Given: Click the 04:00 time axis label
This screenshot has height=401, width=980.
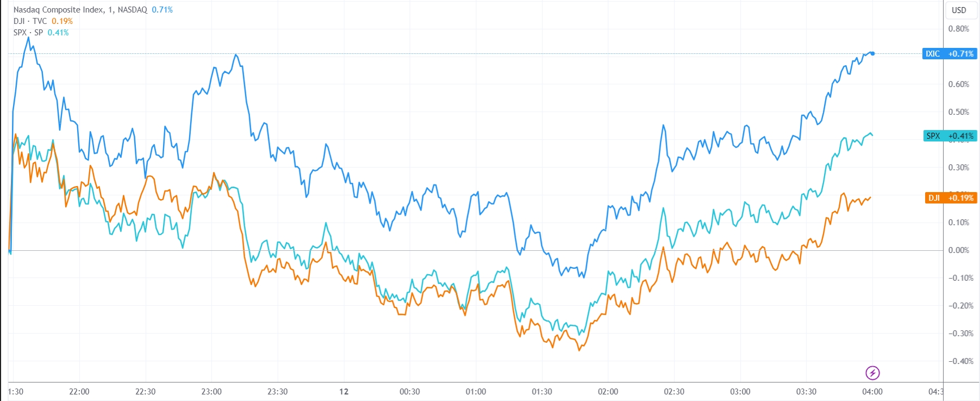Looking at the screenshot, I should tap(872, 392).
